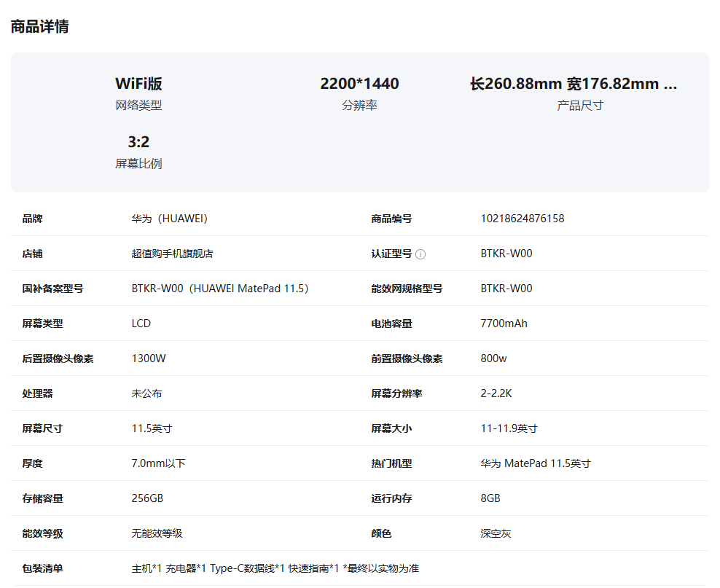Viewport: 720px width, 588px height.
Task: Click the 7700mAh battery capacity value
Action: coord(504,324)
